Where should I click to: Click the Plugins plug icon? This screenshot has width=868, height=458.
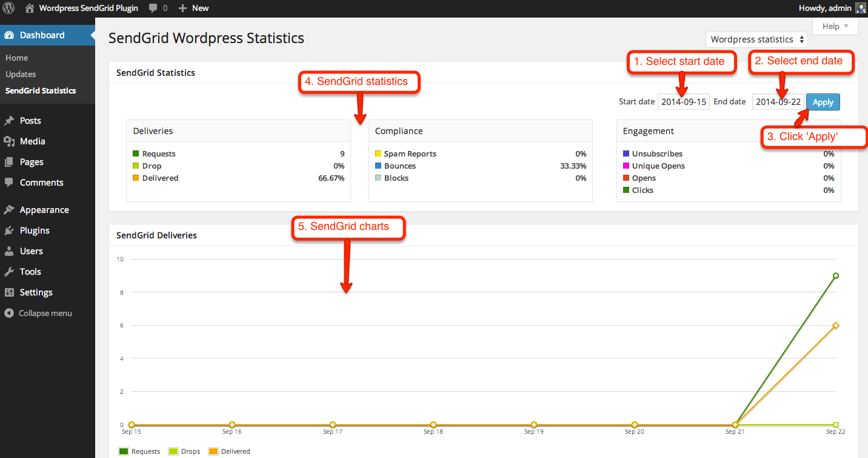coord(9,231)
